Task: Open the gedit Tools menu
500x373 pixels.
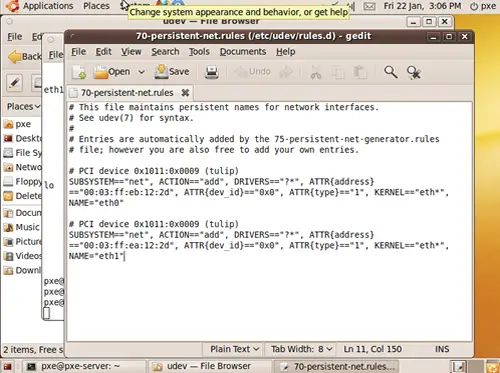Action: pos(199,52)
